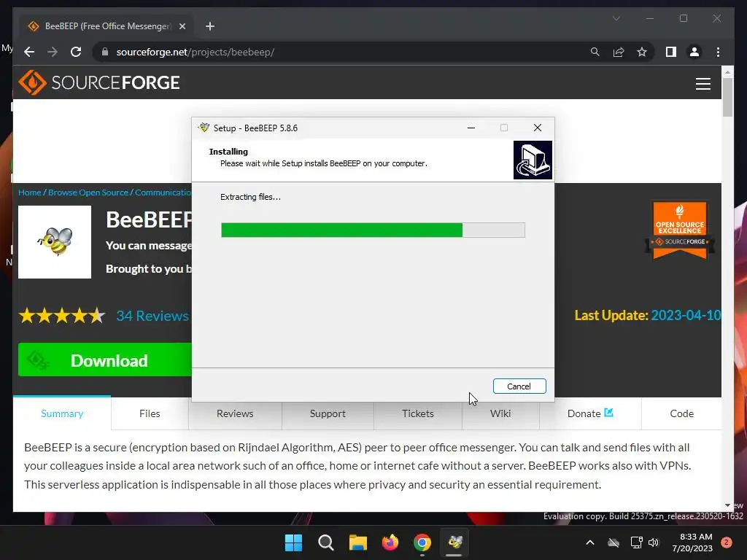Click the setup computer icon in installer header

(x=533, y=160)
